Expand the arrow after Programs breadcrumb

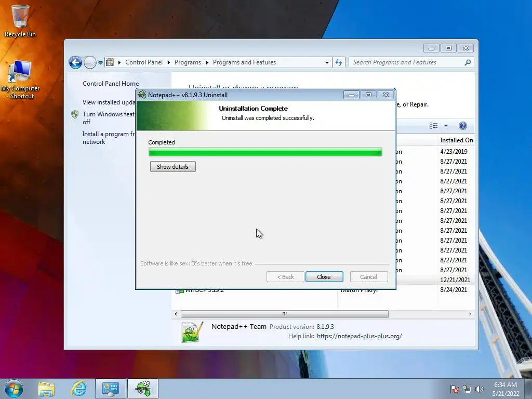tap(207, 62)
